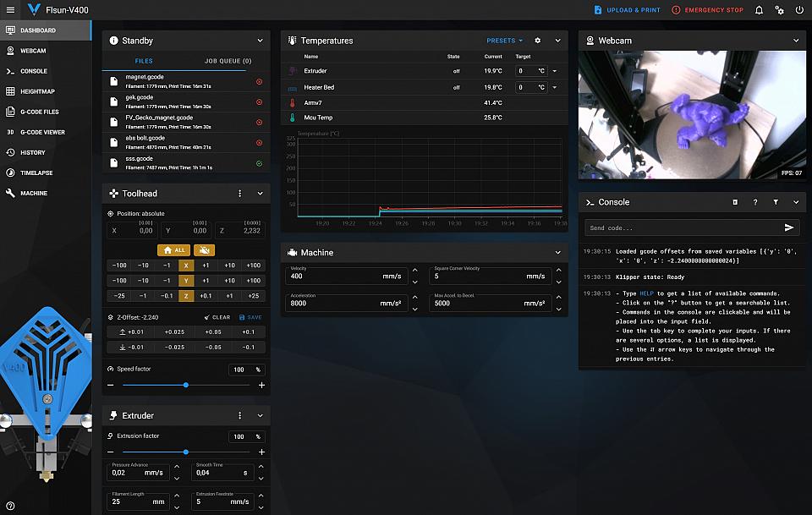
Task: Open help icon in sidebar bottom
Action: pos(10,506)
